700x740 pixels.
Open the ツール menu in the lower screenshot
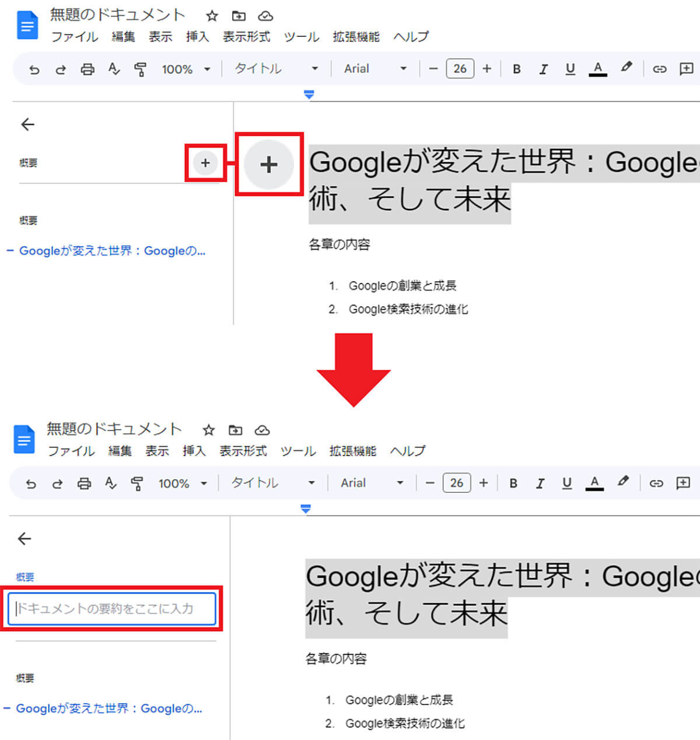298,451
